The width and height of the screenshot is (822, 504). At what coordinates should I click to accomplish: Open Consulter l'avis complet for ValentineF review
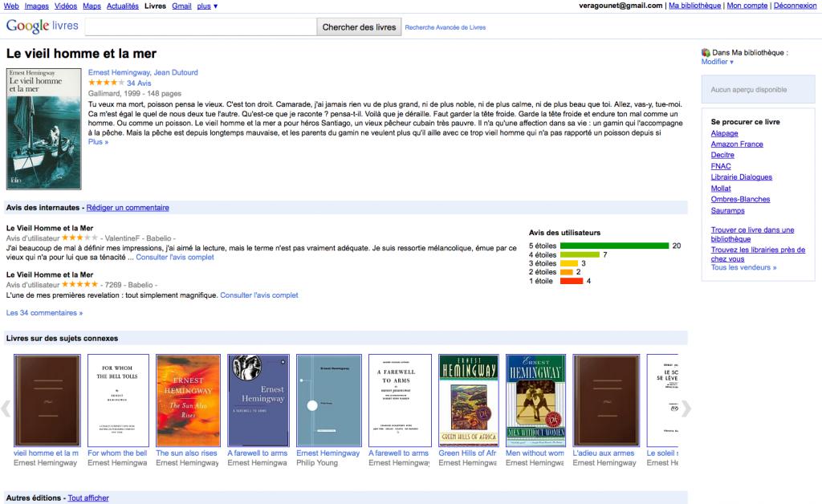[175, 258]
